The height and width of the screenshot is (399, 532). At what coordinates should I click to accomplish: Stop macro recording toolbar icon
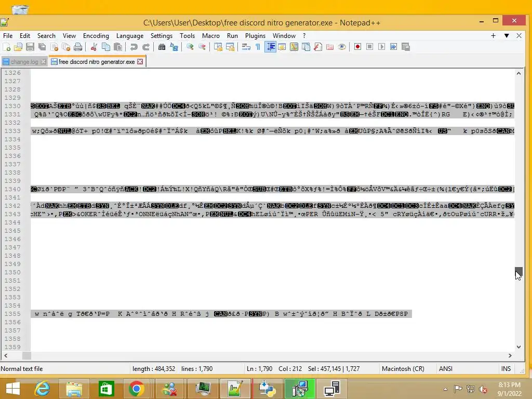tap(369, 47)
